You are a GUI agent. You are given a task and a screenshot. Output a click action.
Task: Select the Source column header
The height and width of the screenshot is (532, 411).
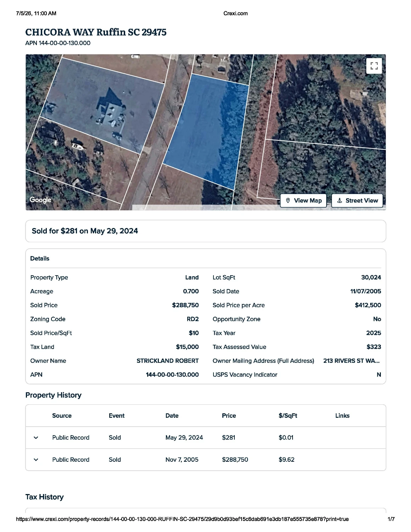(62, 416)
